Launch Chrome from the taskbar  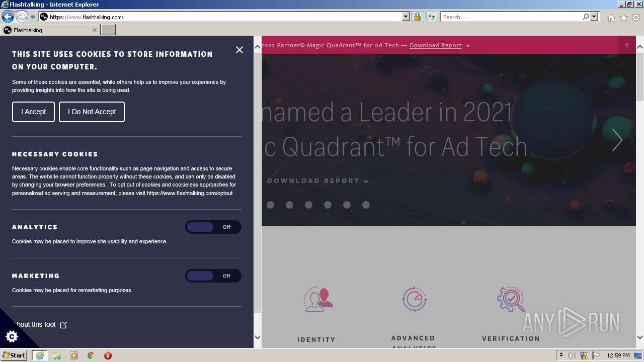pyautogui.click(x=91, y=355)
